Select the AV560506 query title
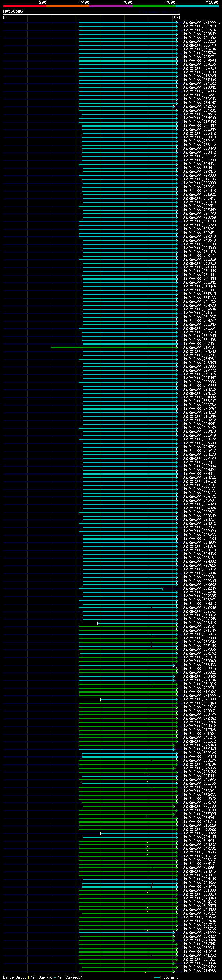Image resolution: width=222 pixels, height=980 pixels. pos(13,11)
